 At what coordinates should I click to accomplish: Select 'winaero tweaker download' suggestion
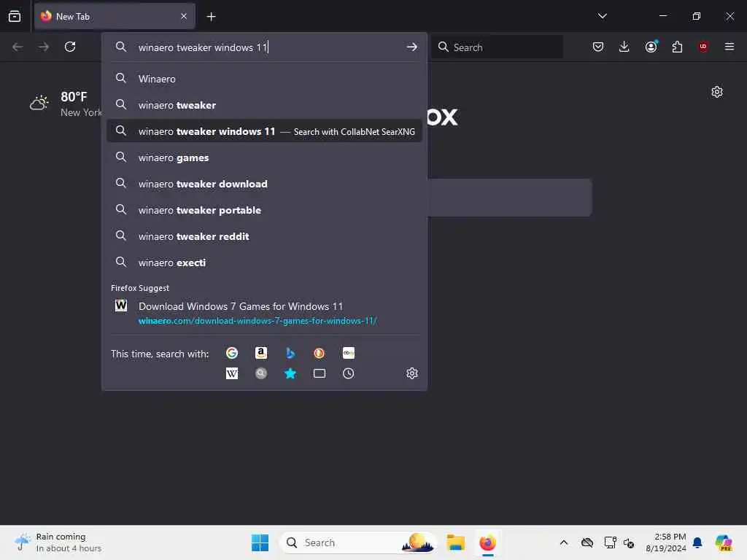click(x=264, y=184)
